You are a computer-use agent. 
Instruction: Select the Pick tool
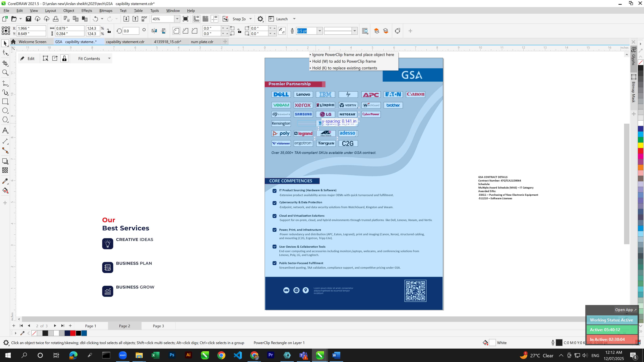[x=5, y=43]
